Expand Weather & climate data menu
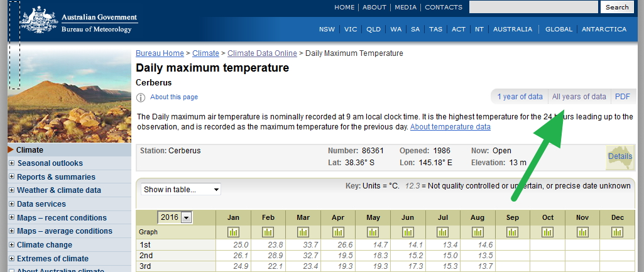644x272 pixels. (x=11, y=190)
